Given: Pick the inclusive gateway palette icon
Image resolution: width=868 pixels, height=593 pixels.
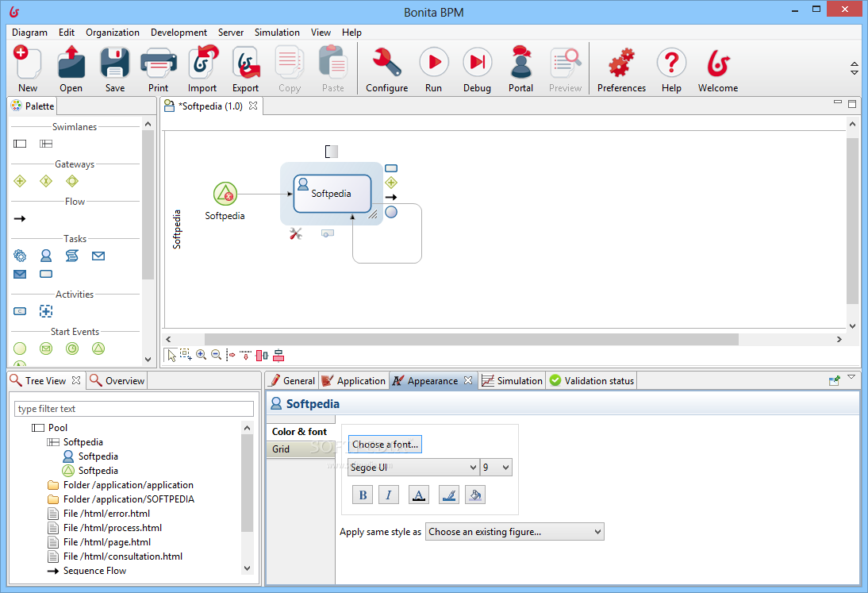Looking at the screenshot, I should (x=72, y=181).
